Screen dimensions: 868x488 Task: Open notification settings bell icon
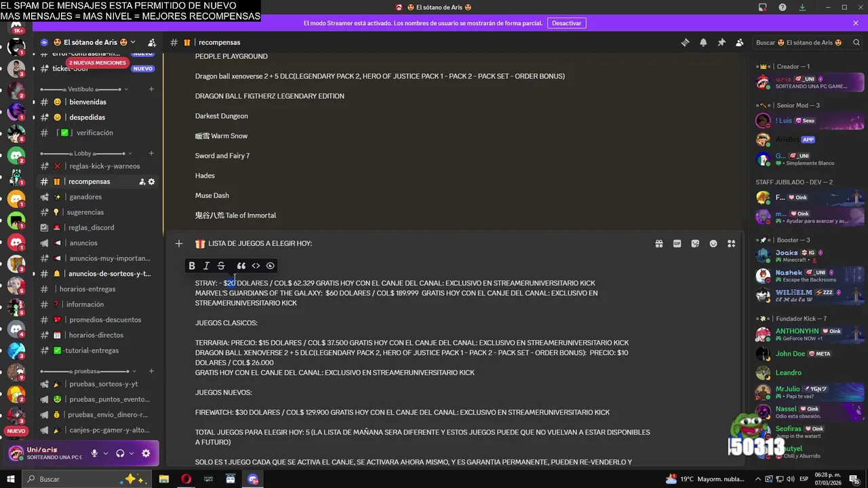(x=703, y=42)
